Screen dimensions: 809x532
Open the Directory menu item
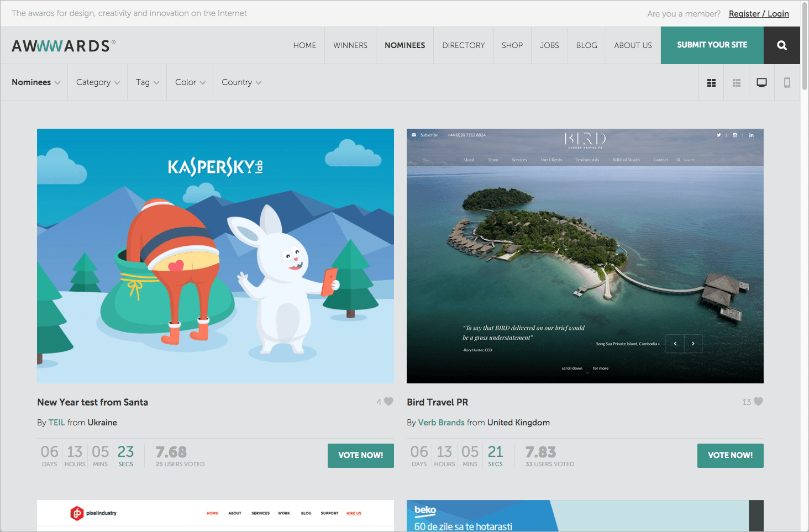point(463,45)
